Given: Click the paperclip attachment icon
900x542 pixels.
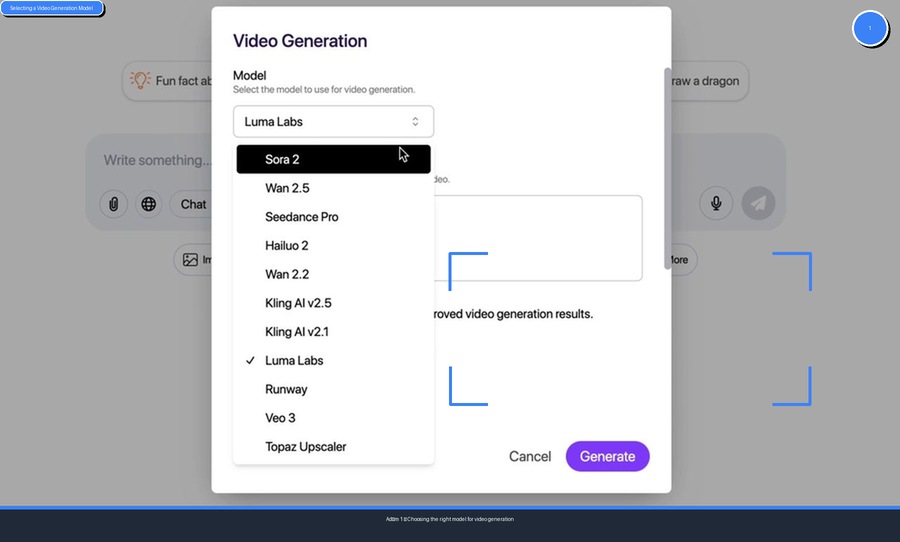Looking at the screenshot, I should click(114, 204).
